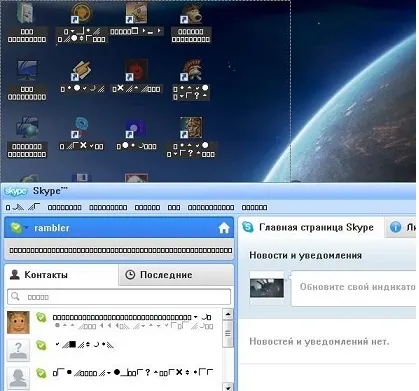Click the 'Обновите свой индикато' mood box
The height and width of the screenshot is (391, 419).
coord(354,288)
